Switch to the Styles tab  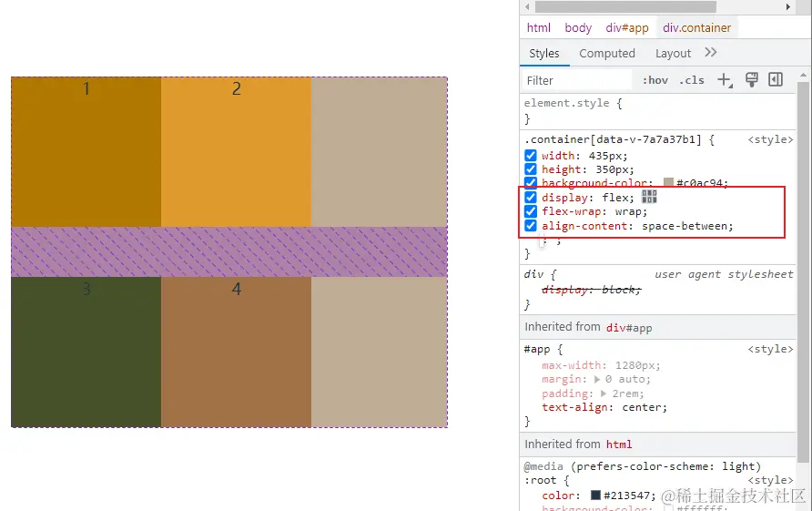point(544,54)
